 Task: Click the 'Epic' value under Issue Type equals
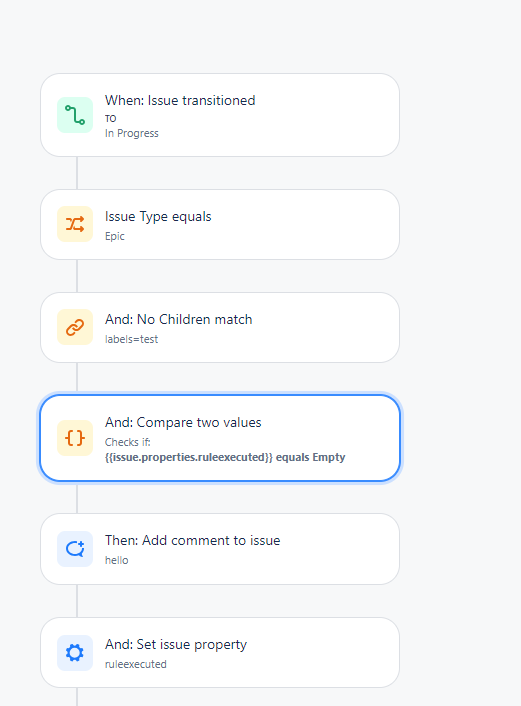(115, 236)
